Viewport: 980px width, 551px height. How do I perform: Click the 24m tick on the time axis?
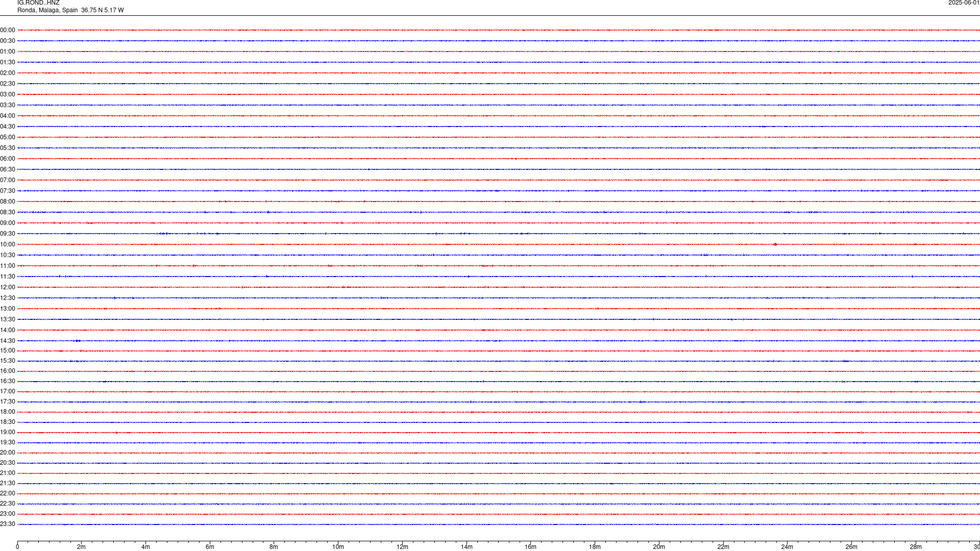[787, 547]
